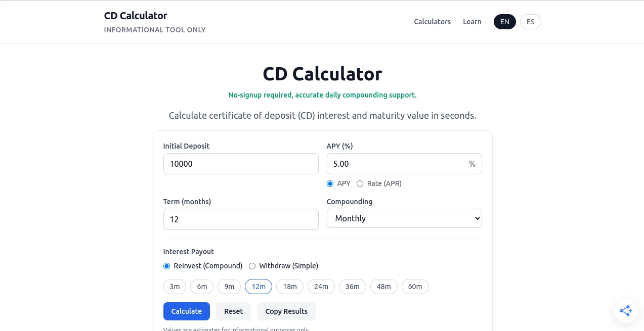Switch language to EN

[505, 22]
